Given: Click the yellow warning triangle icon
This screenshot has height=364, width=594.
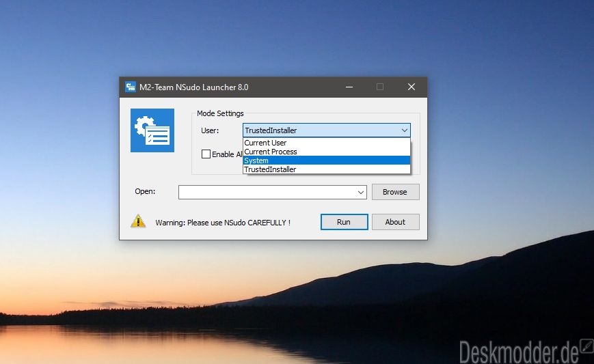Looking at the screenshot, I should [138, 221].
